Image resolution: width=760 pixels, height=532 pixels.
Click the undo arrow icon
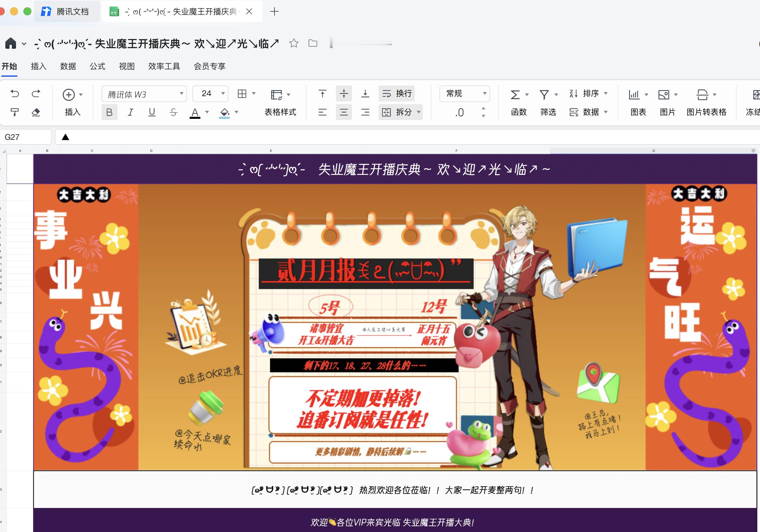click(15, 94)
